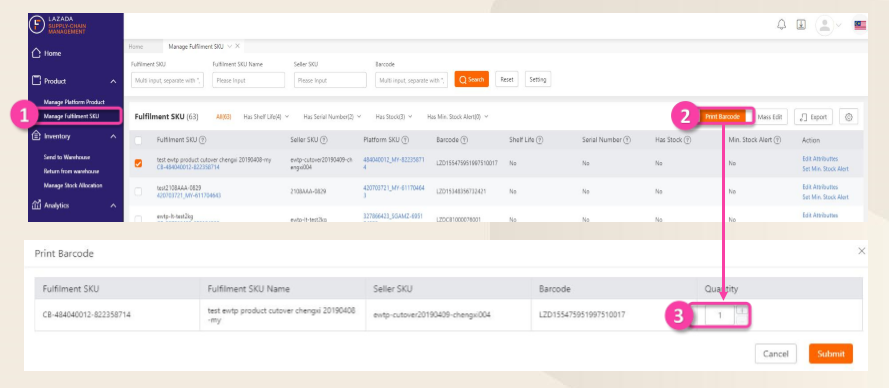Viewport: 889px width, 388px height.
Task: Click help icon beside Barcode column header
Action: [x=464, y=140]
